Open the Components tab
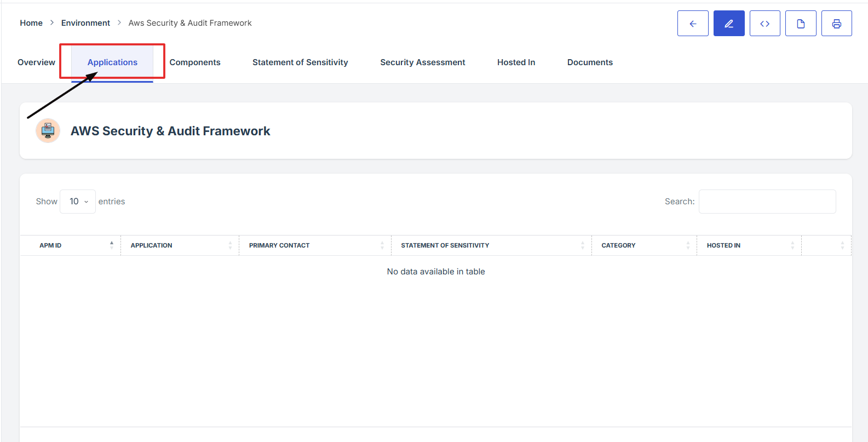 point(195,62)
